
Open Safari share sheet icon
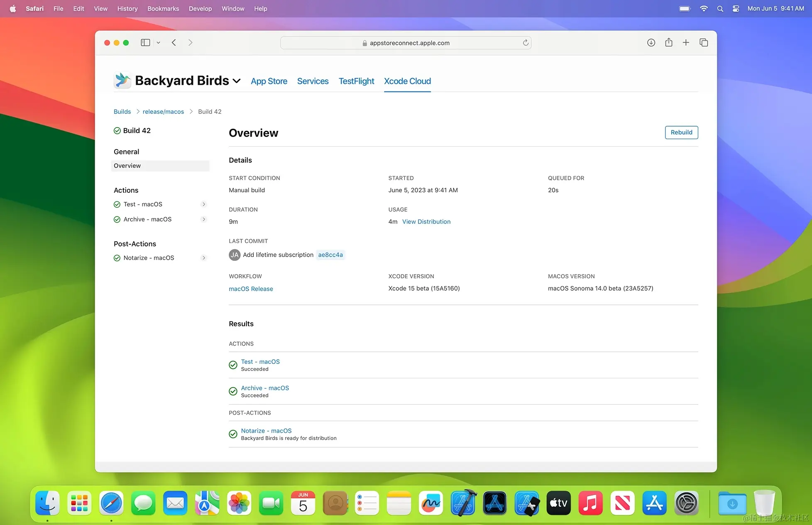(x=668, y=42)
